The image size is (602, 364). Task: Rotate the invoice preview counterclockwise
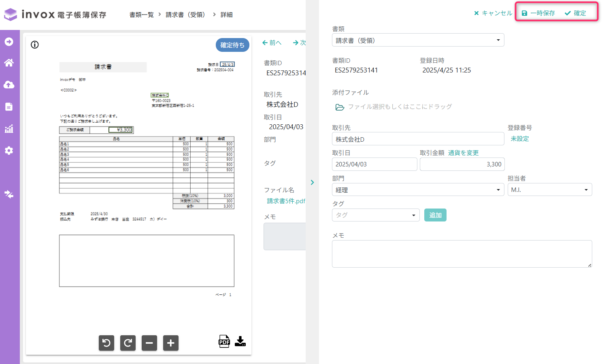point(106,343)
